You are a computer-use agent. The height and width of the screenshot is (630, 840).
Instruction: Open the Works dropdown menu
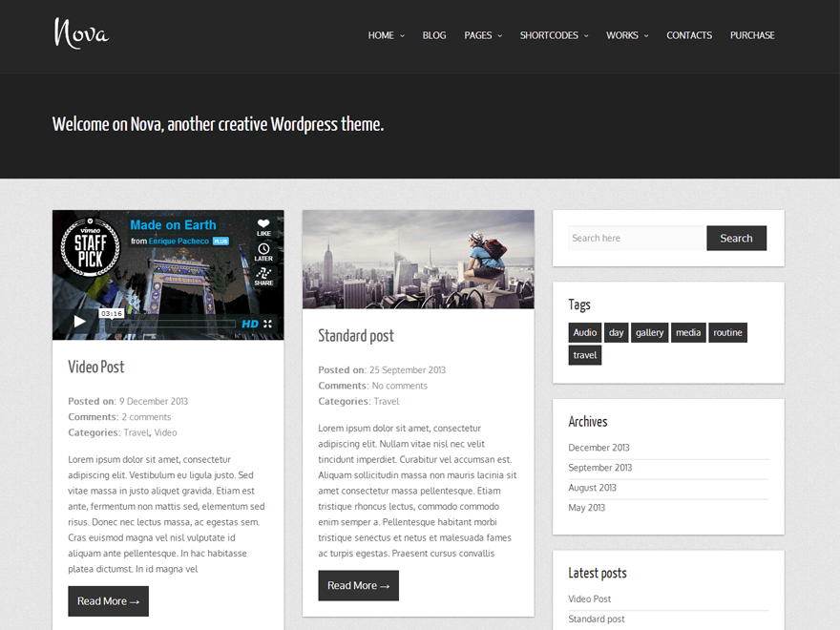[627, 35]
